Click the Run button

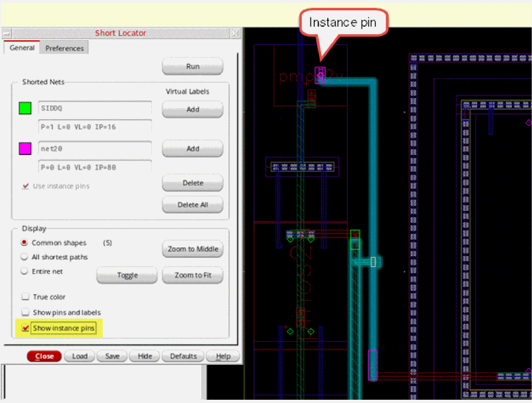tap(193, 66)
